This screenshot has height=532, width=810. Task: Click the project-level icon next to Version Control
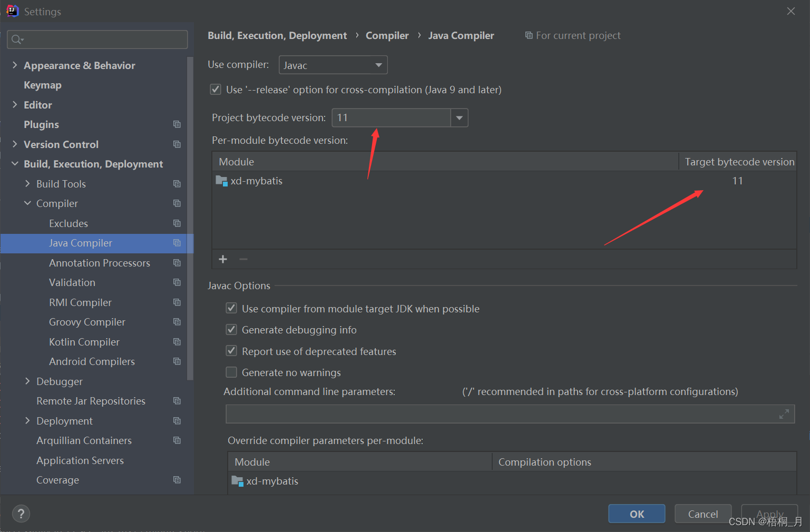pos(177,144)
